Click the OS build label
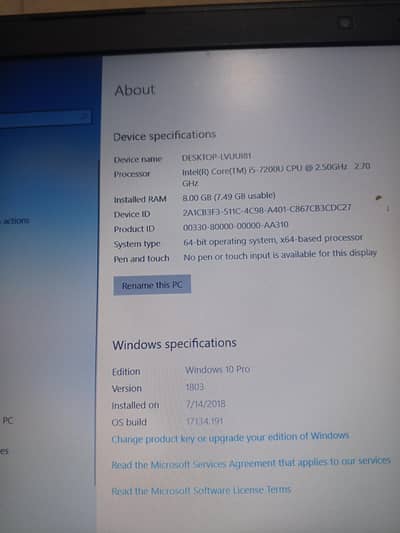400x533 pixels. pyautogui.click(x=129, y=422)
